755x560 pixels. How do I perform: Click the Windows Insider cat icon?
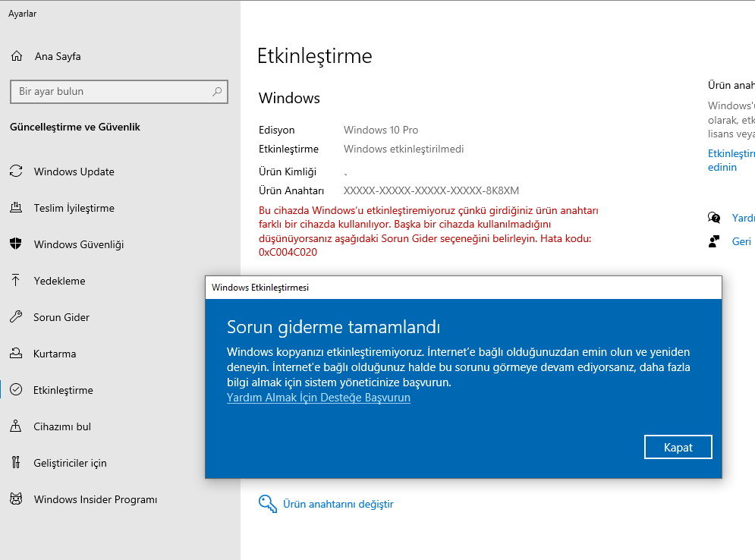pos(16,499)
